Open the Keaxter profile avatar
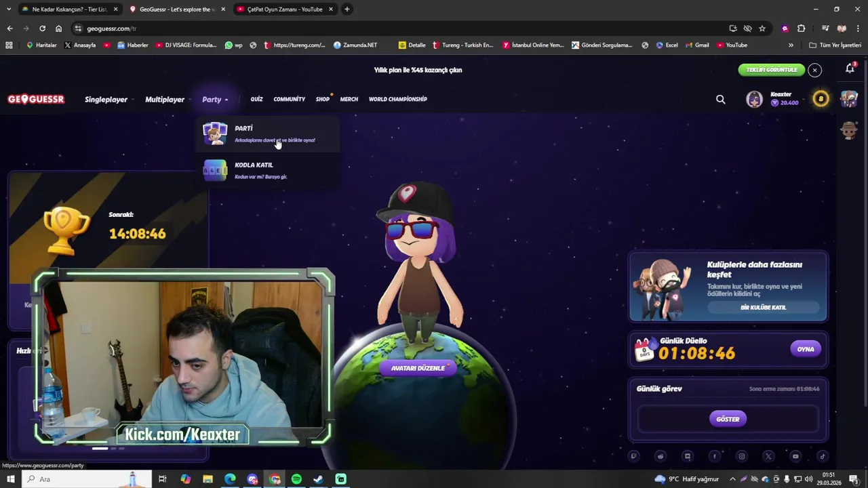This screenshot has height=488, width=868. 754,99
